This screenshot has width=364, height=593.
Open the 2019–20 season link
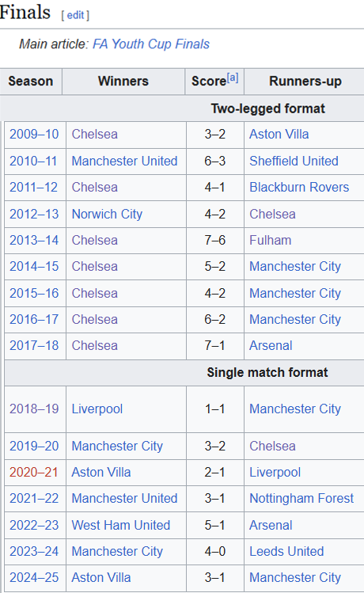(x=34, y=446)
